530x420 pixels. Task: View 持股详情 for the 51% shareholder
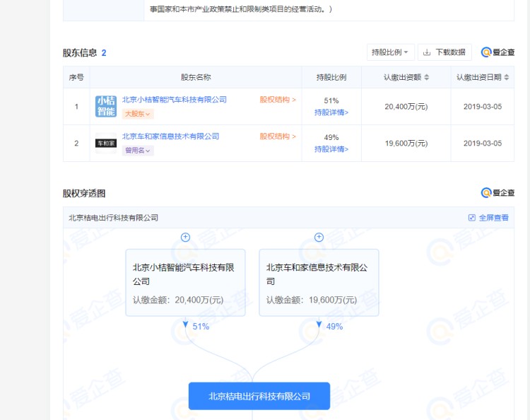coord(331,112)
